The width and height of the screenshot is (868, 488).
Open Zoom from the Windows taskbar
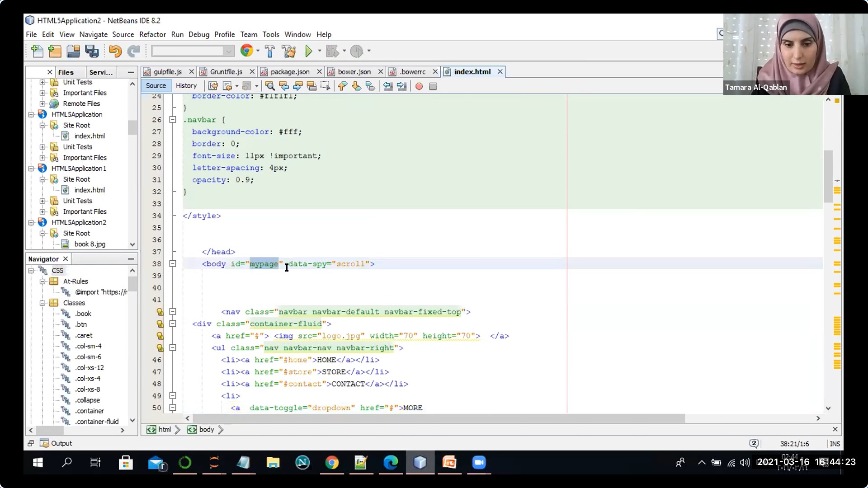[479, 462]
